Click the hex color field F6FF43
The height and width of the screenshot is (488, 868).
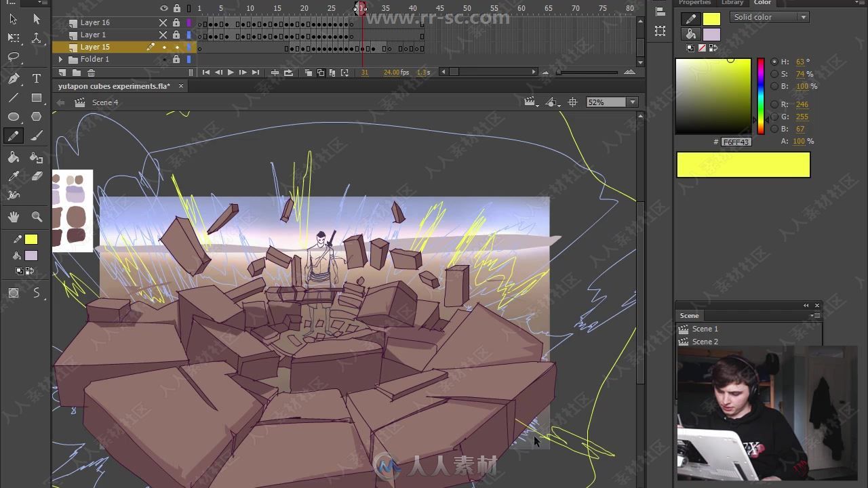click(x=736, y=142)
